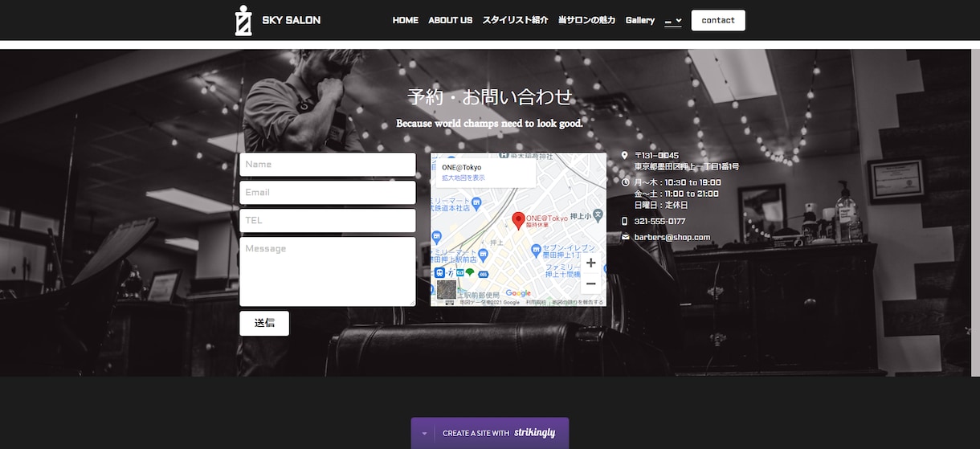This screenshot has width=980, height=449.
Task: Click the barbers@shop.com email text
Action: pos(672,237)
